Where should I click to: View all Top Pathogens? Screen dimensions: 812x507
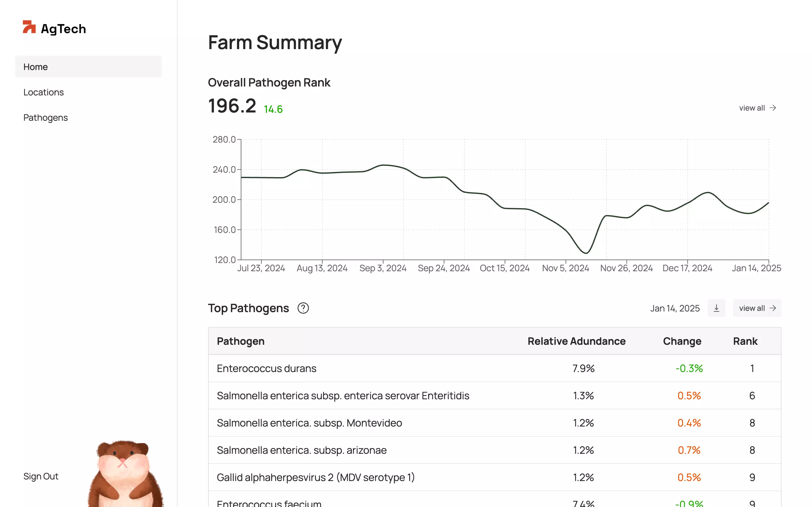coord(757,308)
